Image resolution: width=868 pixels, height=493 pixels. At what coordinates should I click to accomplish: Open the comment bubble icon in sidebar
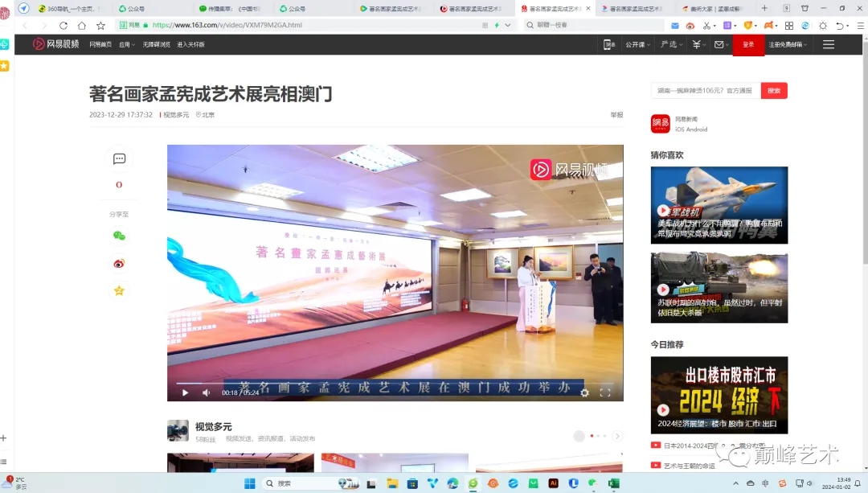click(119, 159)
